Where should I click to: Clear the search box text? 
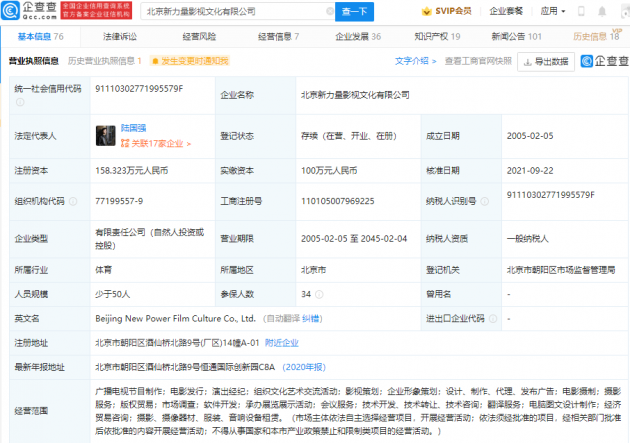click(329, 11)
